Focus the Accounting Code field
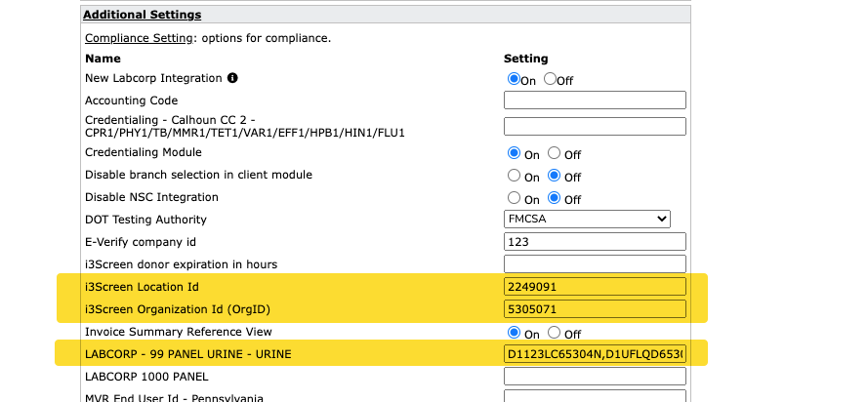Screen dimensions: 868x402 coord(595,100)
